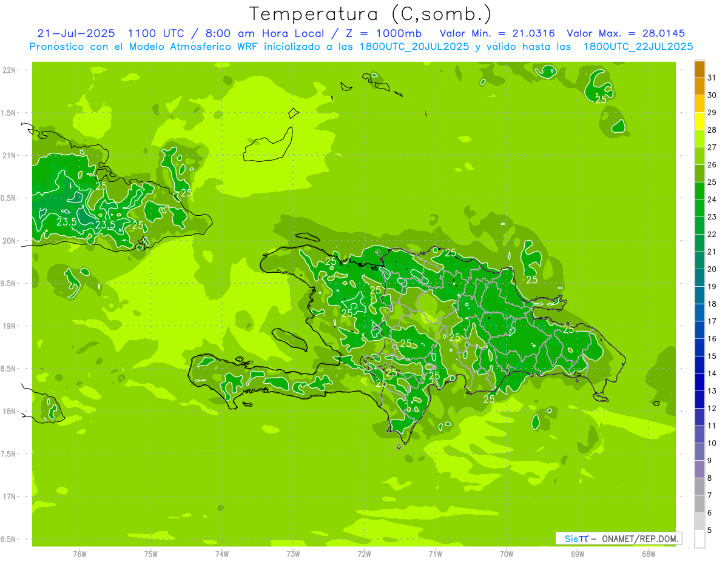The width and height of the screenshot is (728, 562).
Task: Pick the green swatch between 24 and 25
Action: point(699,191)
